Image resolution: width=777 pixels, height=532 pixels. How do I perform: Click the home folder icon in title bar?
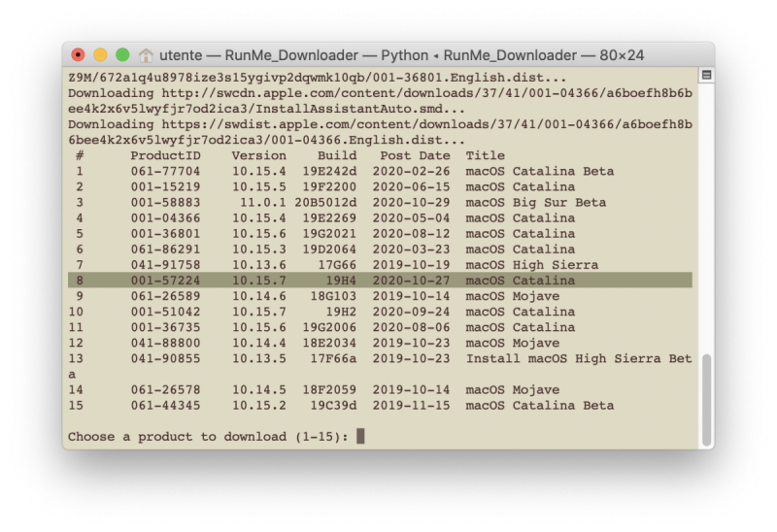(146, 55)
